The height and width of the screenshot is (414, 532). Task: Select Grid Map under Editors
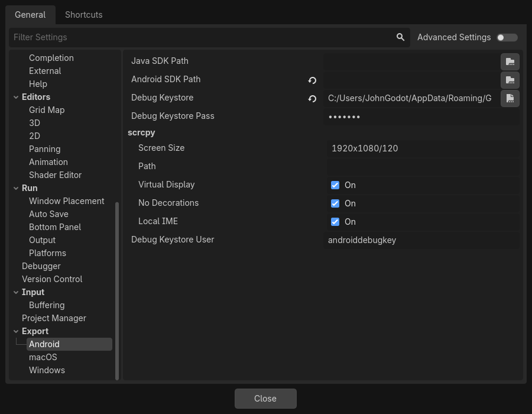(x=47, y=110)
